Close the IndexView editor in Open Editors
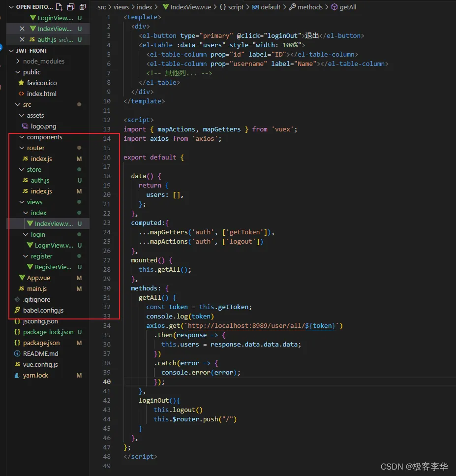456x476 pixels. (22, 29)
